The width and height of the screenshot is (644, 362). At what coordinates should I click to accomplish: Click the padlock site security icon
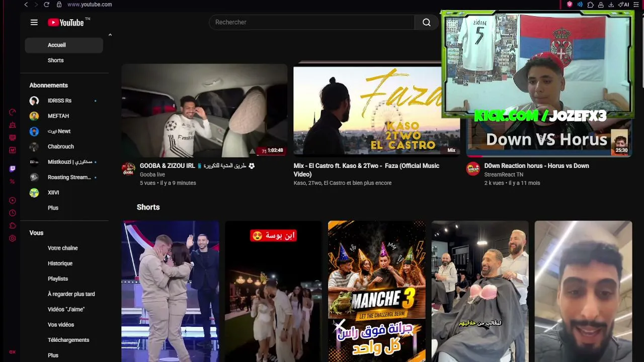59,5
